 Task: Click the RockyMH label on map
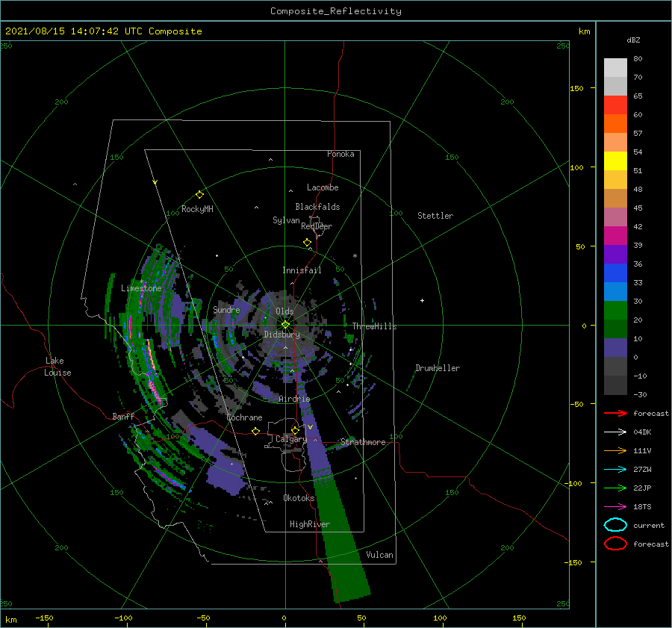(197, 209)
